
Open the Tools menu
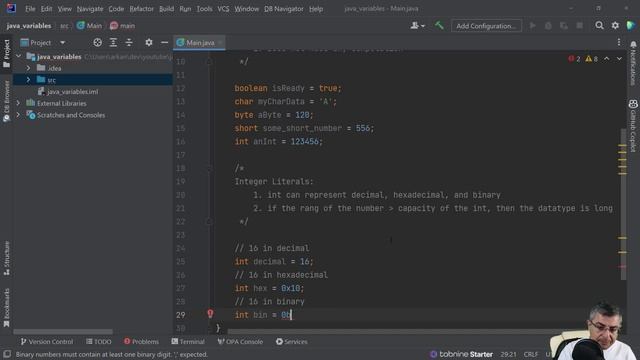pos(204,9)
